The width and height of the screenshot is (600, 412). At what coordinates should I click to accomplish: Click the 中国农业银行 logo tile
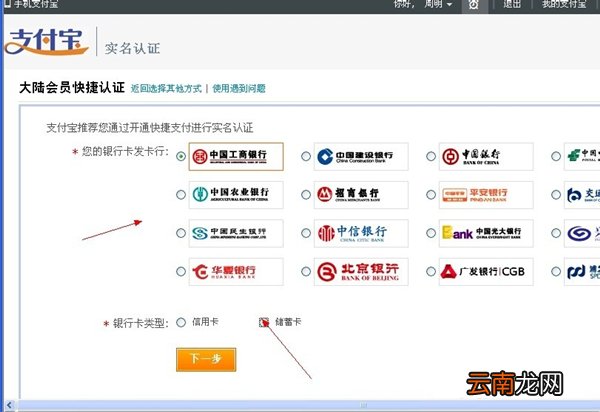[236, 195]
